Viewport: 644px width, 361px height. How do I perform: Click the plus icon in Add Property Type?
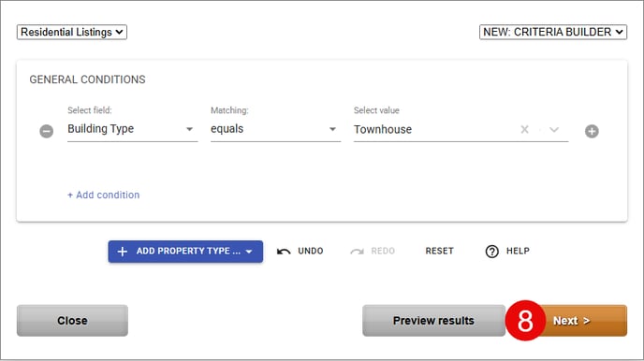[x=123, y=251]
